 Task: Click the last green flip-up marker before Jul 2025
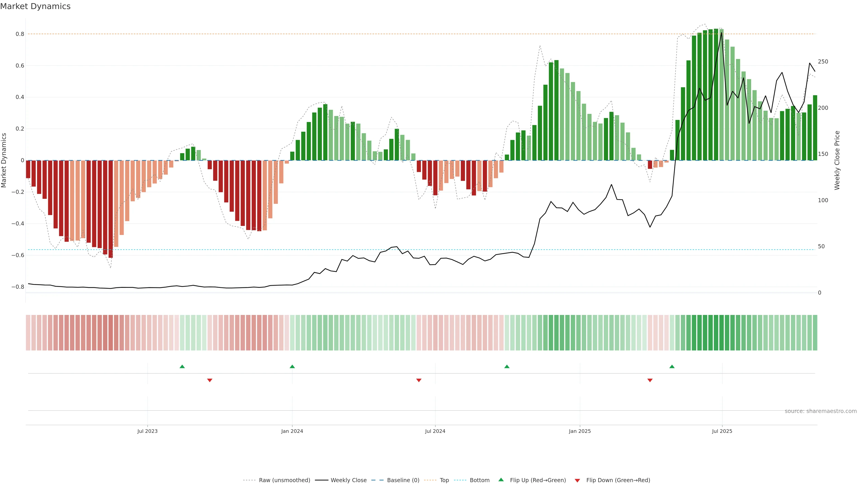(672, 366)
